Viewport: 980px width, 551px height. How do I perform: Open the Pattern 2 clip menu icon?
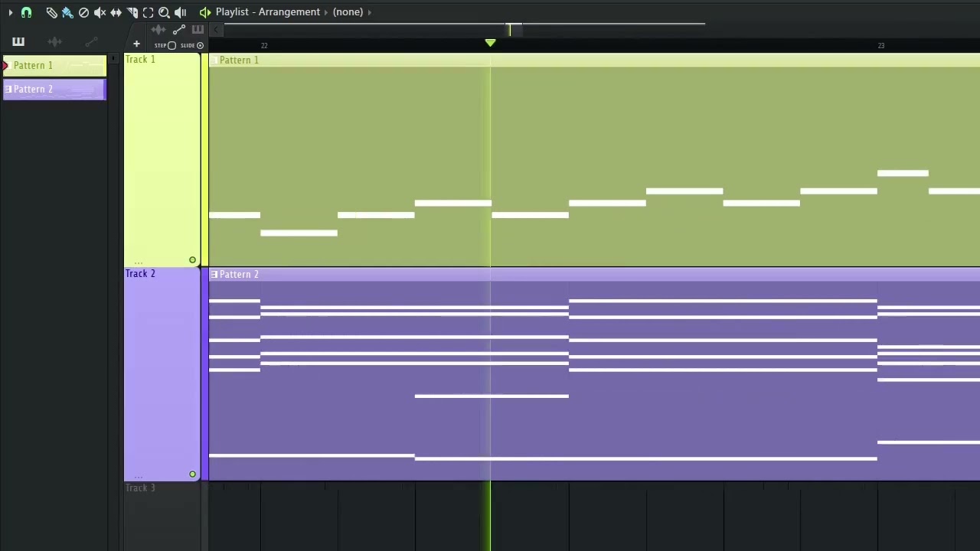click(214, 275)
